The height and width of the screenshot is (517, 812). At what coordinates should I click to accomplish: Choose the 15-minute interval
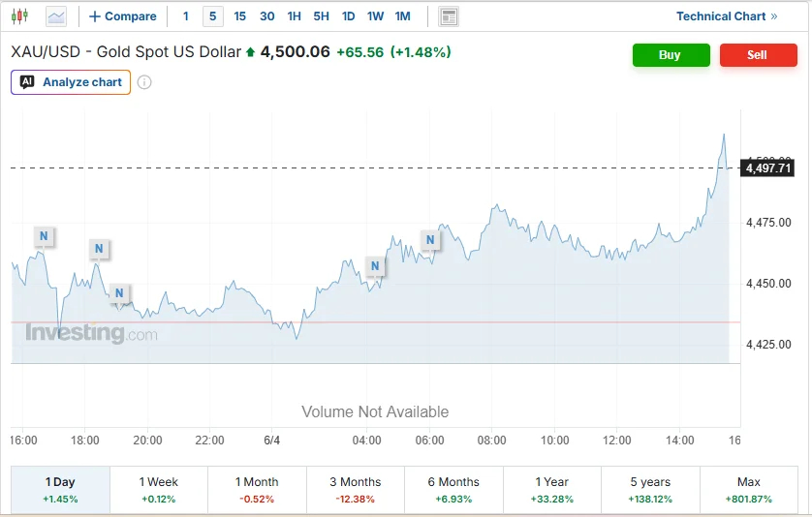pyautogui.click(x=239, y=16)
